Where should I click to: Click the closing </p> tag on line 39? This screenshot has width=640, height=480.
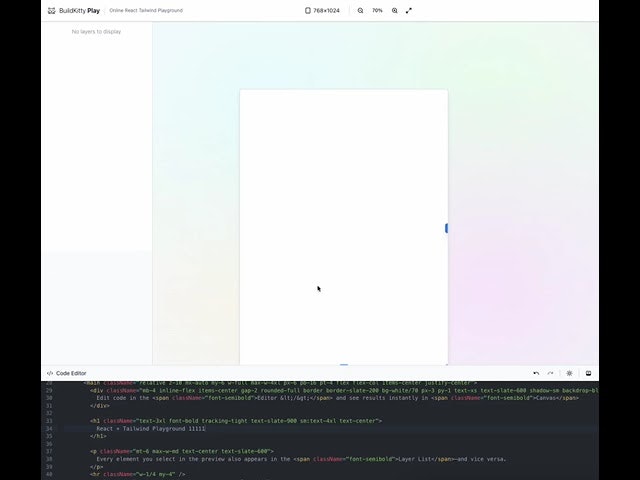(96, 467)
